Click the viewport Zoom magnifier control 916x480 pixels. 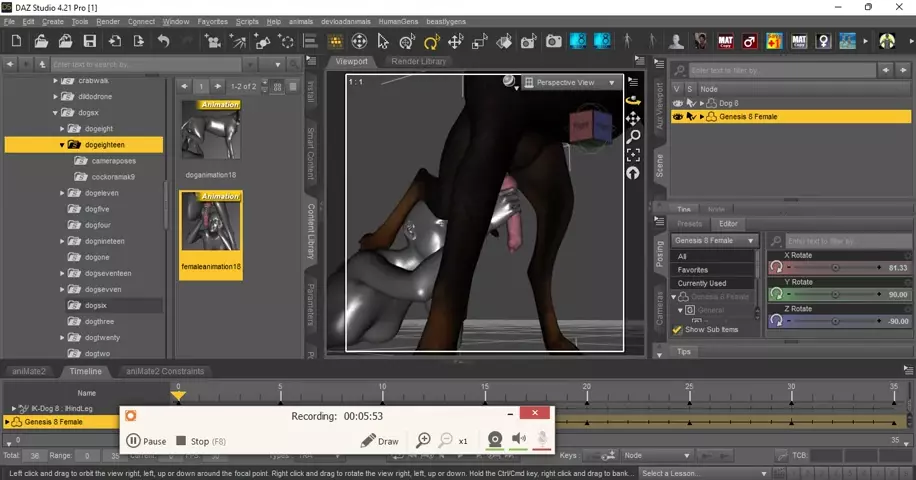coord(633,137)
